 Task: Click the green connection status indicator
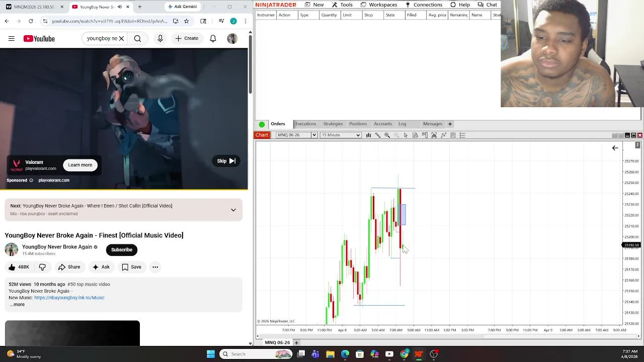262,124
